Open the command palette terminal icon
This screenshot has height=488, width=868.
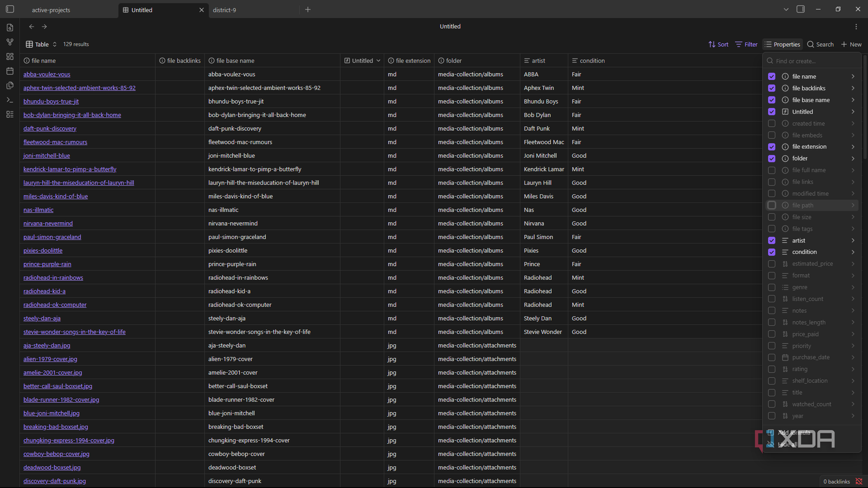(x=10, y=100)
